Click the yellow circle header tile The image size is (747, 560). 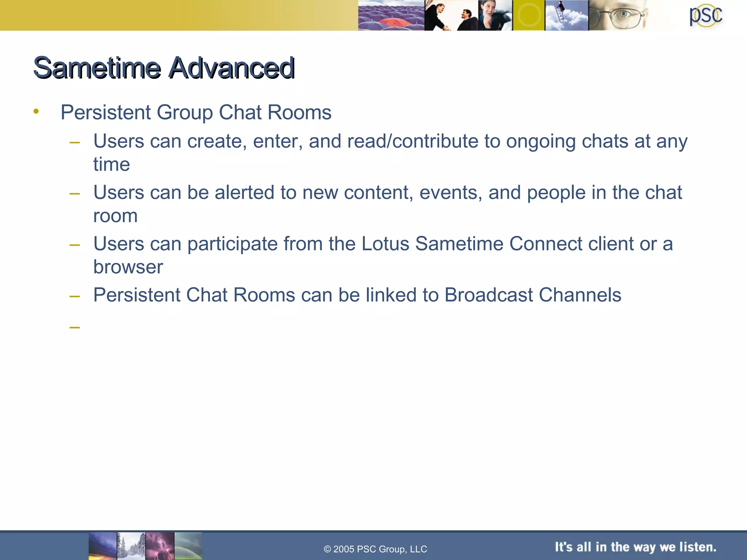coord(529,15)
